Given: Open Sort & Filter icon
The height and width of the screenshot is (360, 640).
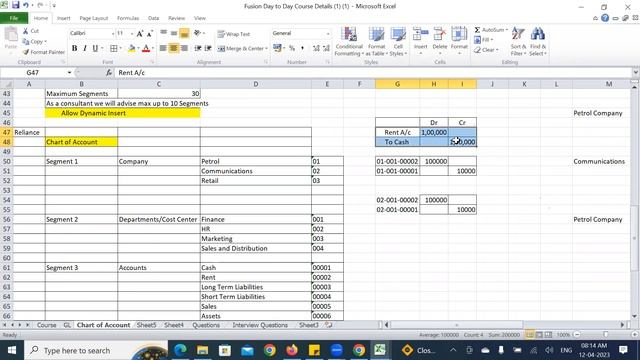Looking at the screenshot, I should 518,35.
